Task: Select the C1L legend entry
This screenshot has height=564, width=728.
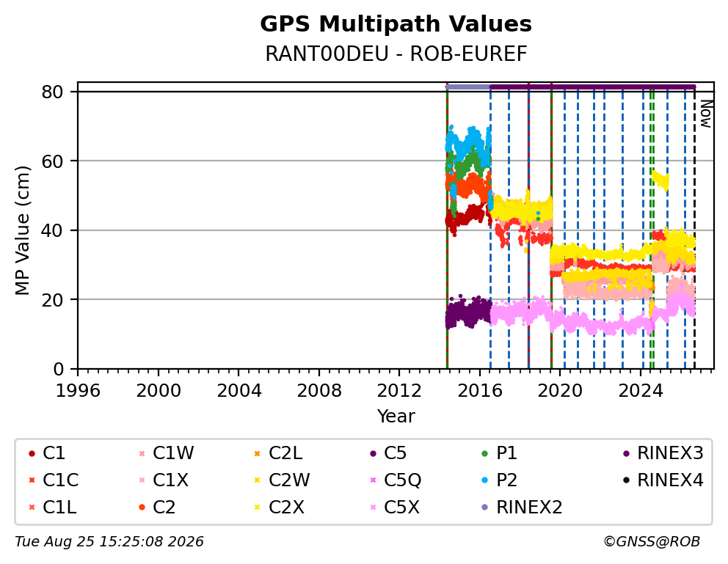Action: pos(52,507)
